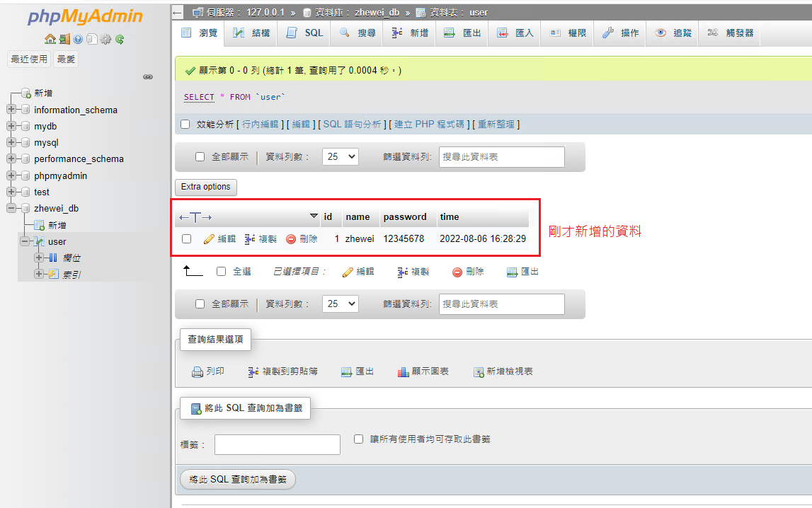Click the create view icon
The image size is (812, 508).
tap(479, 372)
